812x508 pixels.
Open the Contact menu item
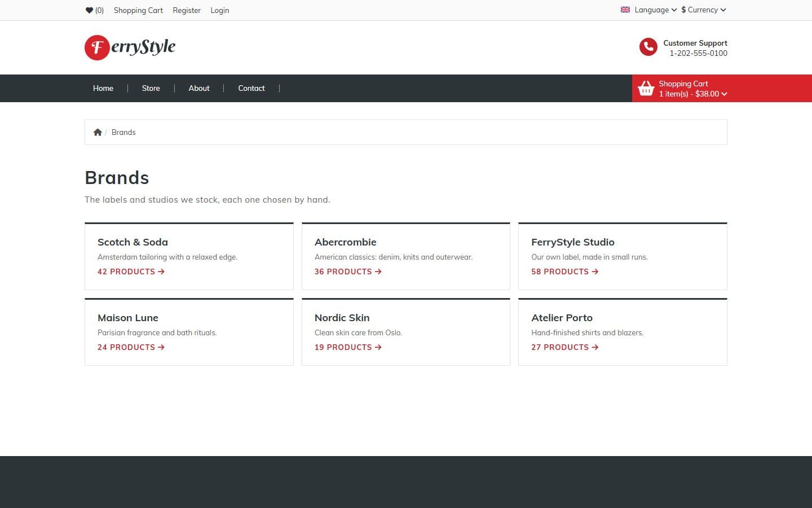pos(251,88)
